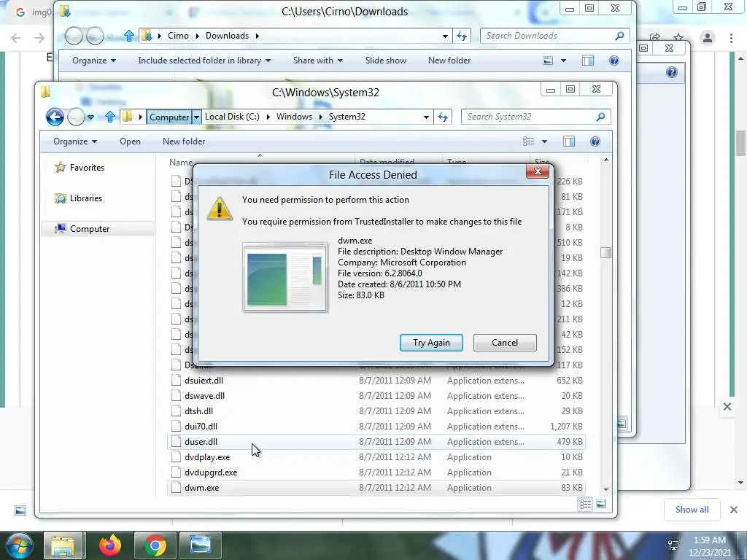The height and width of the screenshot is (560, 747).
Task: Open Windows Explorer from the taskbar
Action: pos(63,545)
